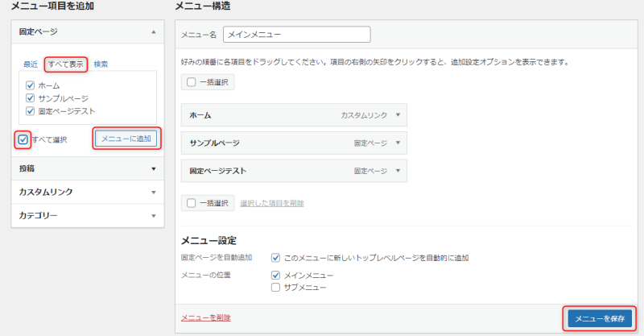Switch to the すべて表示 tab

click(x=65, y=64)
